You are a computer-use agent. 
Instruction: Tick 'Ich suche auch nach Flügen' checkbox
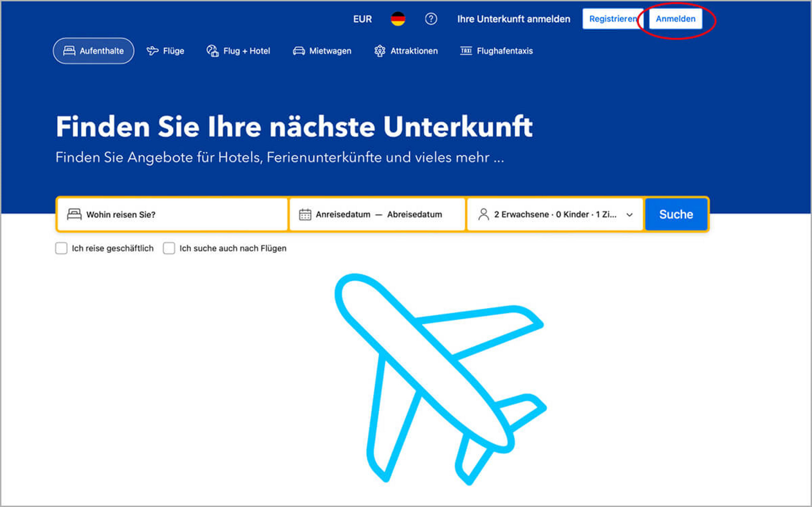(x=169, y=248)
